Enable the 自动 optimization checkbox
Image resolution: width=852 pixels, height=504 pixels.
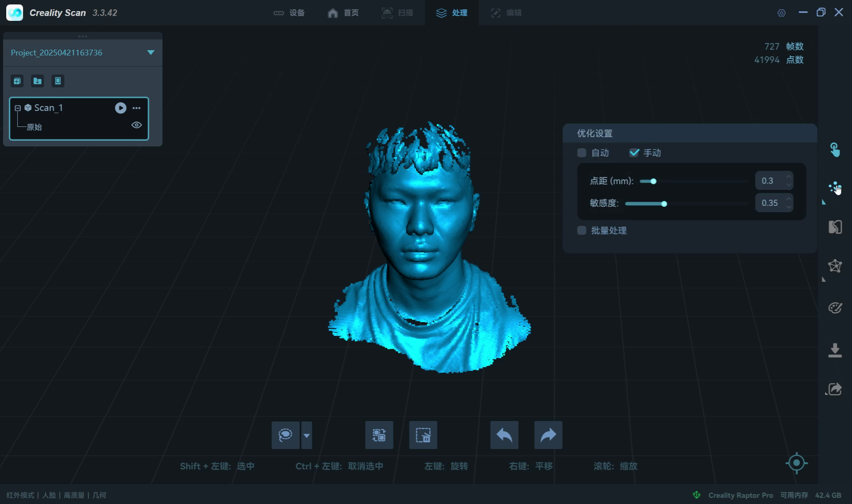(x=582, y=153)
